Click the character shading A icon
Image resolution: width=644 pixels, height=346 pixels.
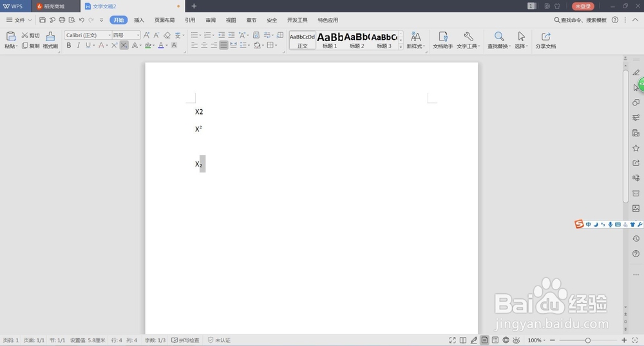coord(174,45)
